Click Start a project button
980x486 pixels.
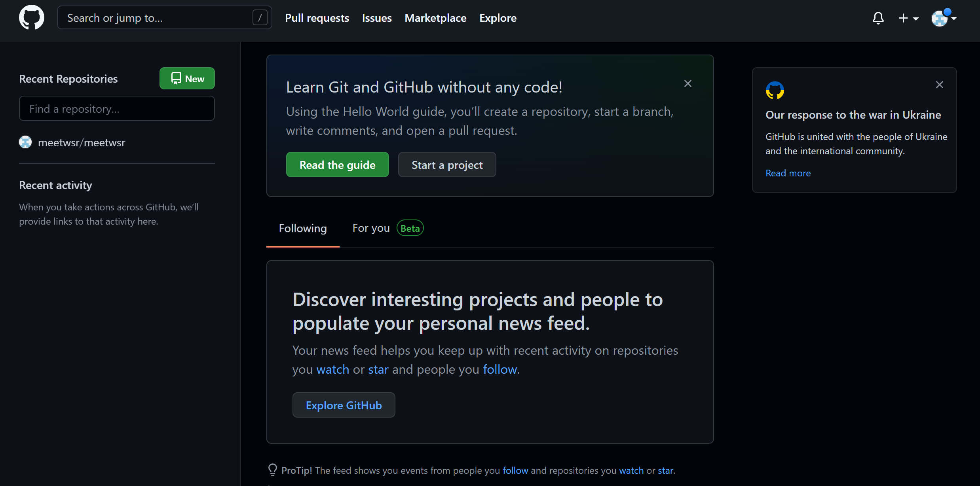(x=447, y=165)
